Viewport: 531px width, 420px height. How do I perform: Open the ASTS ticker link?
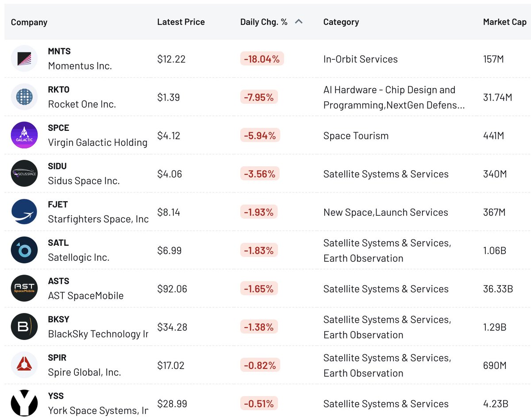tap(58, 281)
